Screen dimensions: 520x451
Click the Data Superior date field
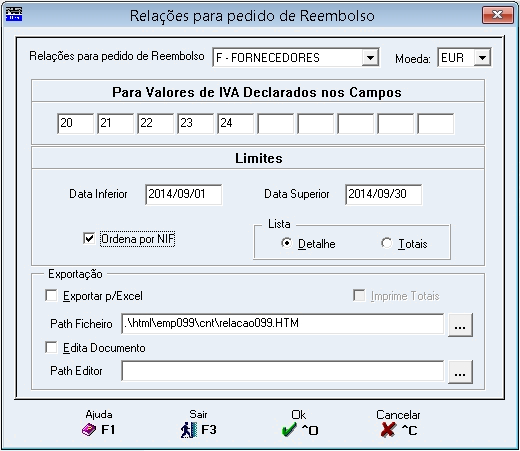coord(384,194)
